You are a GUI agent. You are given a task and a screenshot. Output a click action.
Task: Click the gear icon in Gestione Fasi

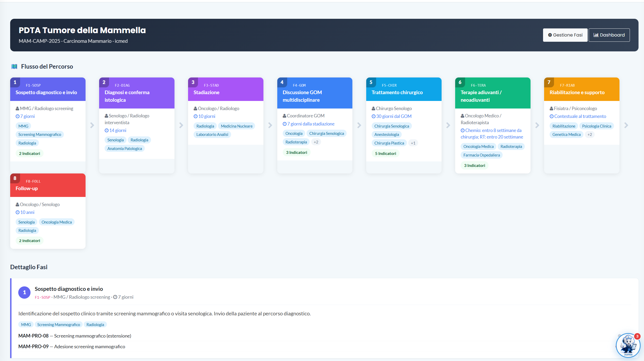tap(550, 35)
